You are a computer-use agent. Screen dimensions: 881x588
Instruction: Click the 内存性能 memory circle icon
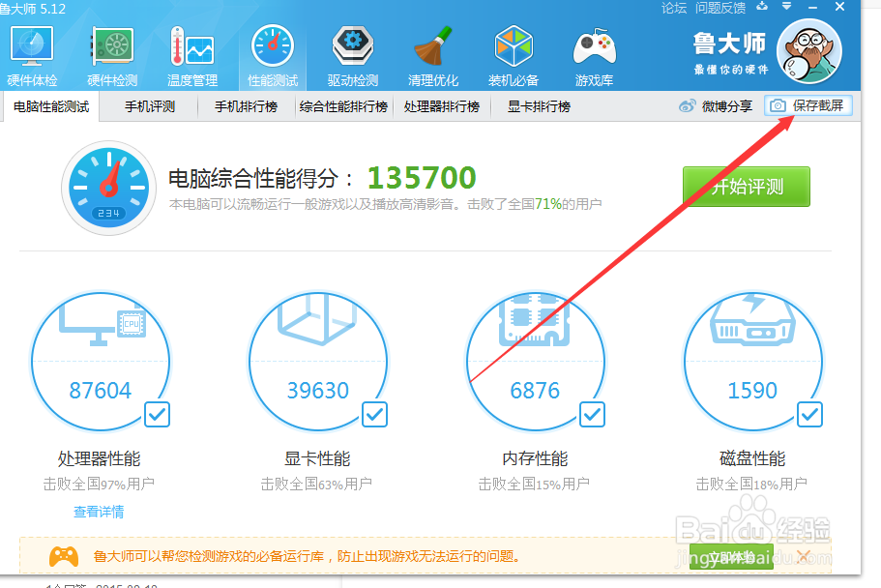536,361
